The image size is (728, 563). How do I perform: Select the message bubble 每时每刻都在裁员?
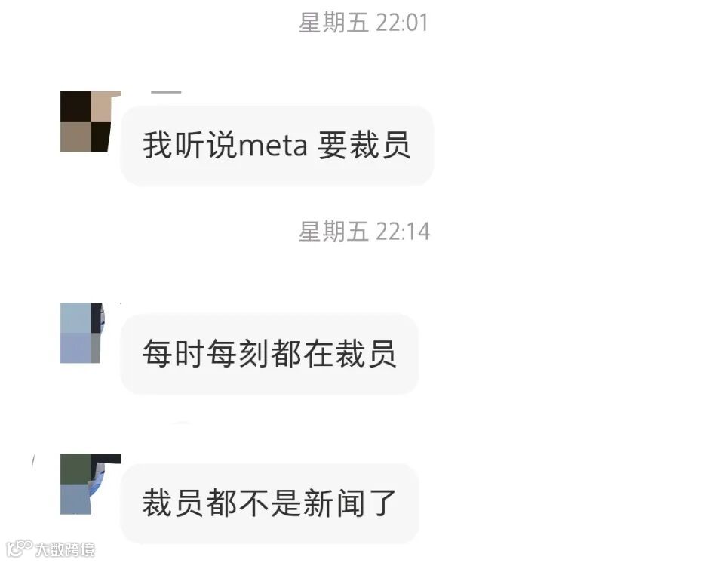point(269,354)
